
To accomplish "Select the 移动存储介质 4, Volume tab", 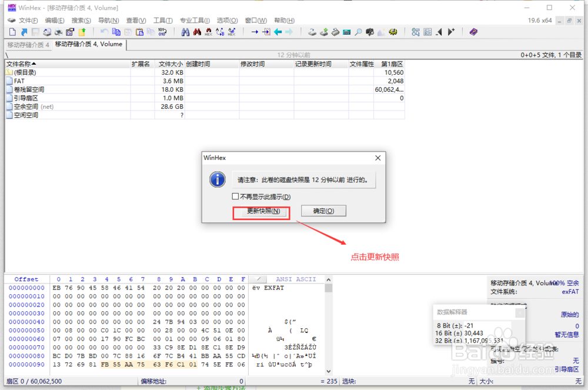I will pos(89,44).
